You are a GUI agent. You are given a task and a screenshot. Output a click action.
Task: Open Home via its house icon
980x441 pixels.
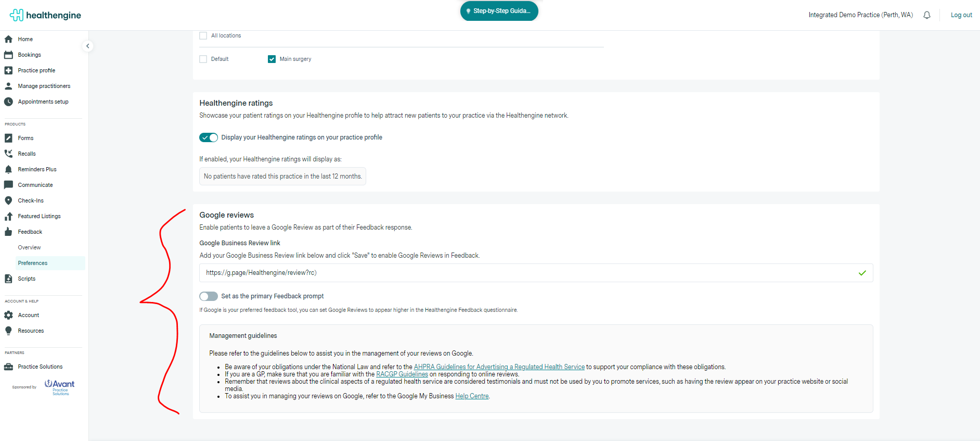8,39
